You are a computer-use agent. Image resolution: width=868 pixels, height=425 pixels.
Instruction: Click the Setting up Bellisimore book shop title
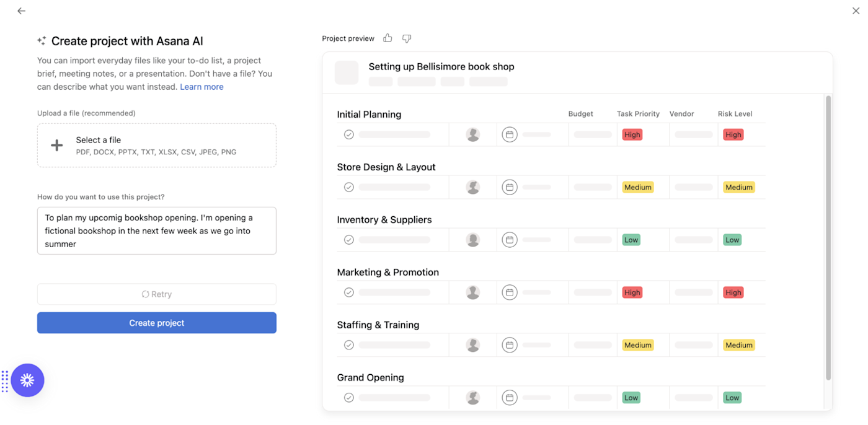(x=441, y=66)
